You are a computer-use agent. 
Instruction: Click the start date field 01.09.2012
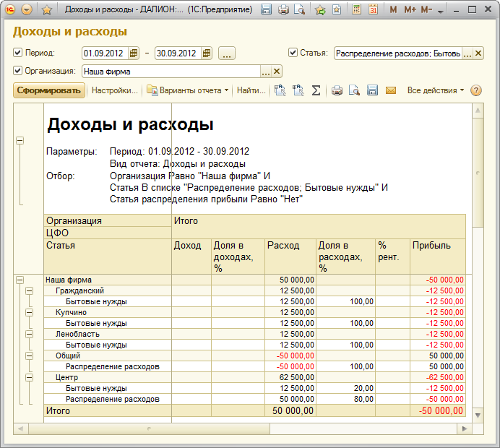click(x=105, y=53)
